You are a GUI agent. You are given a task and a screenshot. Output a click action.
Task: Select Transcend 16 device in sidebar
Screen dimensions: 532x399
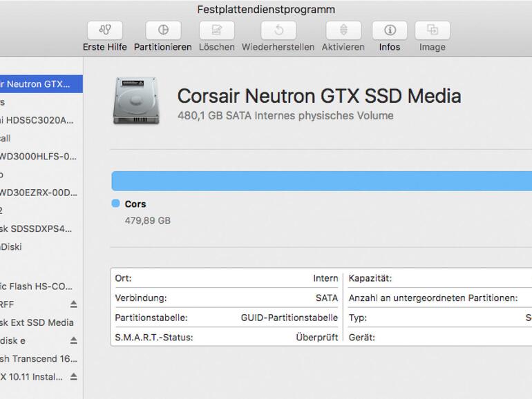tap(41, 359)
